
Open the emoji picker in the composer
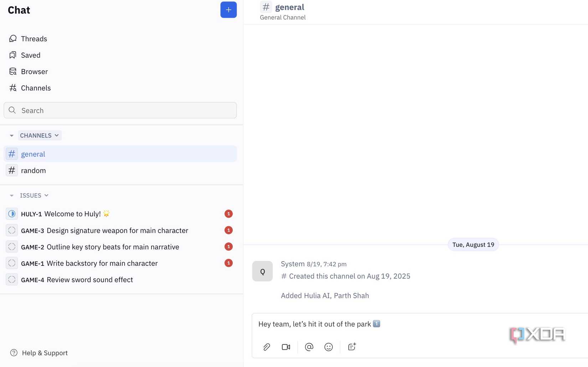click(x=328, y=347)
